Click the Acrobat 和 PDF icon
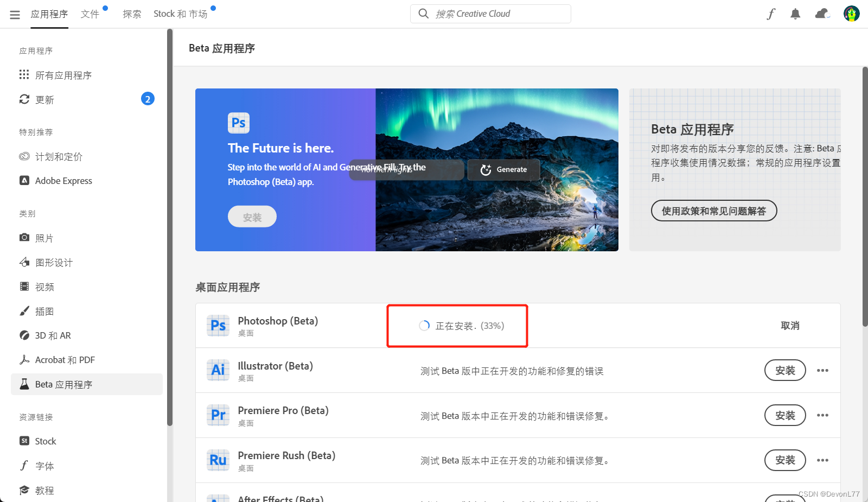 point(24,359)
